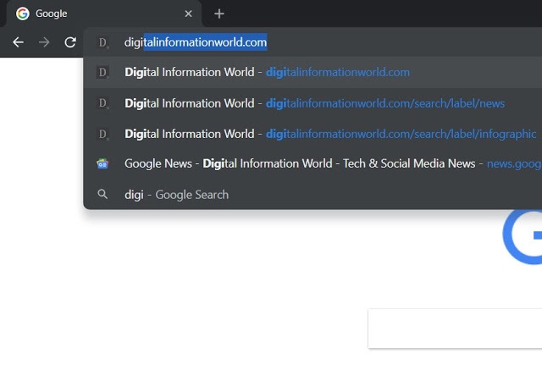Select the 'digi - Google Search' suggestion
Screen dimensions: 542x392
(x=312, y=195)
